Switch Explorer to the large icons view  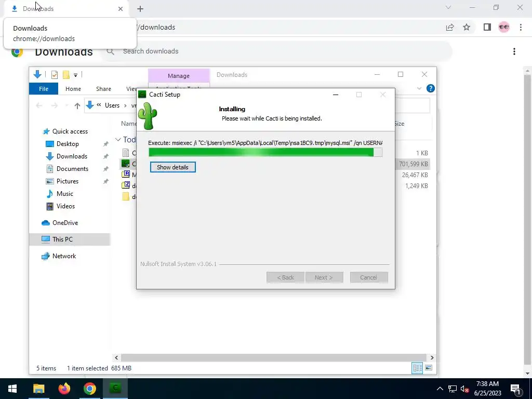click(429, 368)
